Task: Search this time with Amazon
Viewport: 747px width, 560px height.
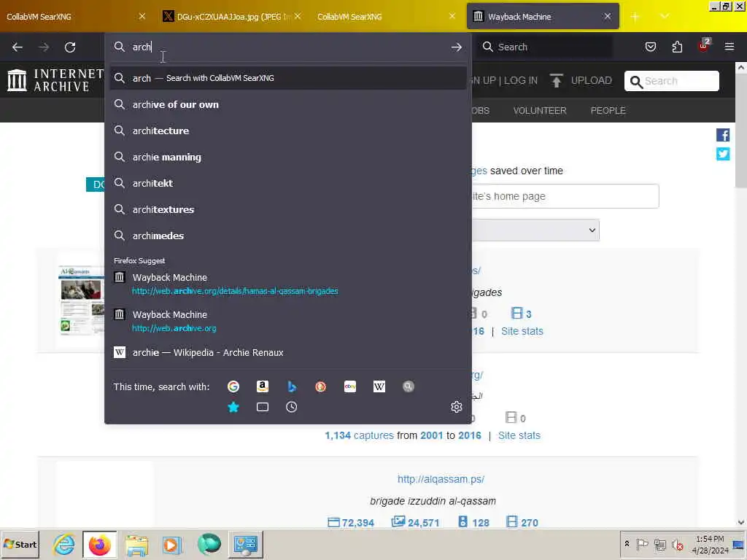Action: click(x=263, y=386)
